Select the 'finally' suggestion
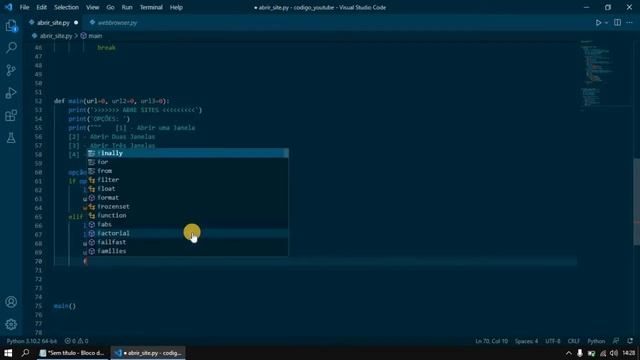The height and width of the screenshot is (360, 640). [188, 153]
